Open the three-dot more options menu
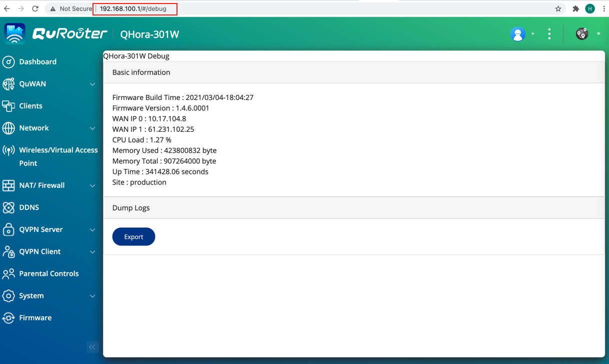This screenshot has height=364, width=609. click(x=549, y=34)
